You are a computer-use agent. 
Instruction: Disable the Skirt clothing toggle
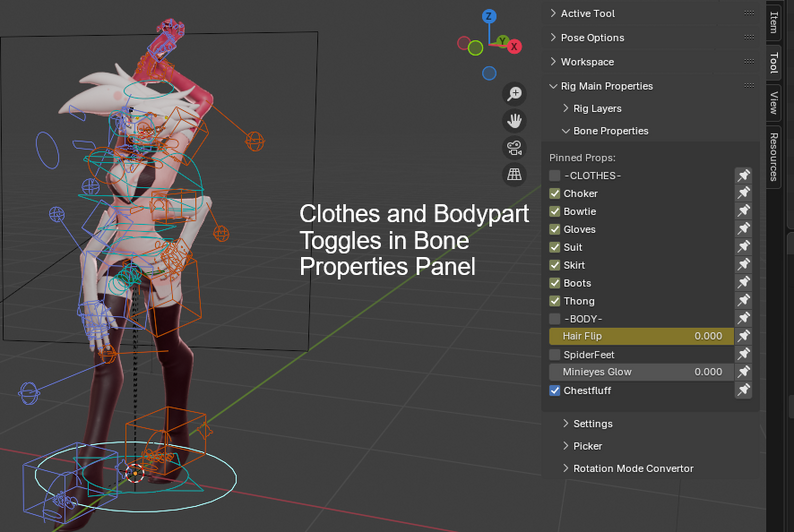pyautogui.click(x=554, y=265)
